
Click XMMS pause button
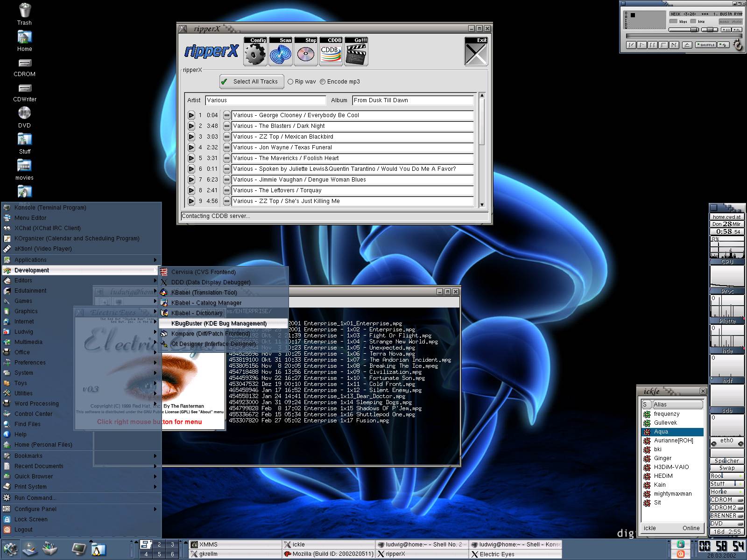tap(653, 45)
